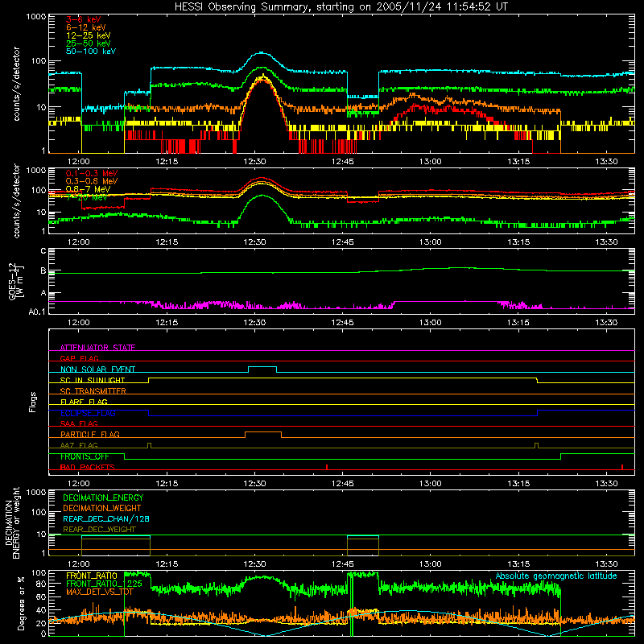The width and height of the screenshot is (644, 644).
Task: Select the blue ECLIPSE_FLAG label
Action: pyautogui.click(x=88, y=413)
